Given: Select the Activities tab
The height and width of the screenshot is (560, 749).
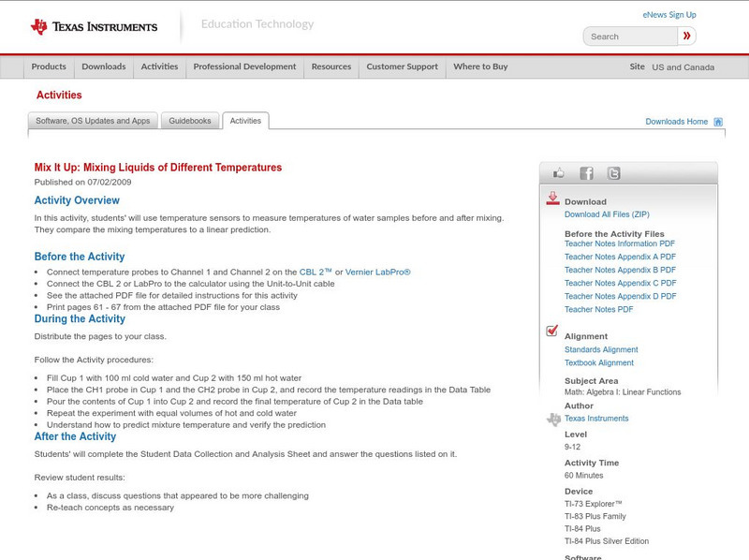Looking at the screenshot, I should coord(245,121).
